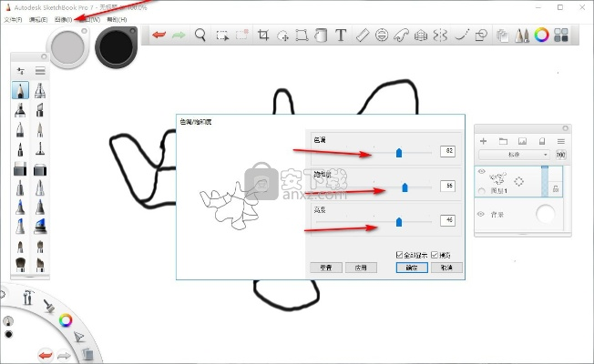Enable the Steady Stroke tool
594x364 pixels.
click(462, 35)
